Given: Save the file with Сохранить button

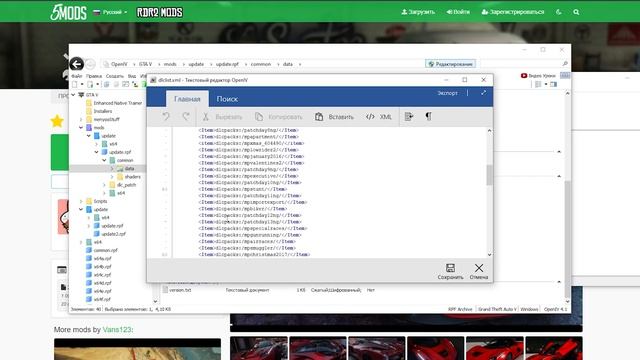Looking at the screenshot, I should pyautogui.click(x=450, y=271).
